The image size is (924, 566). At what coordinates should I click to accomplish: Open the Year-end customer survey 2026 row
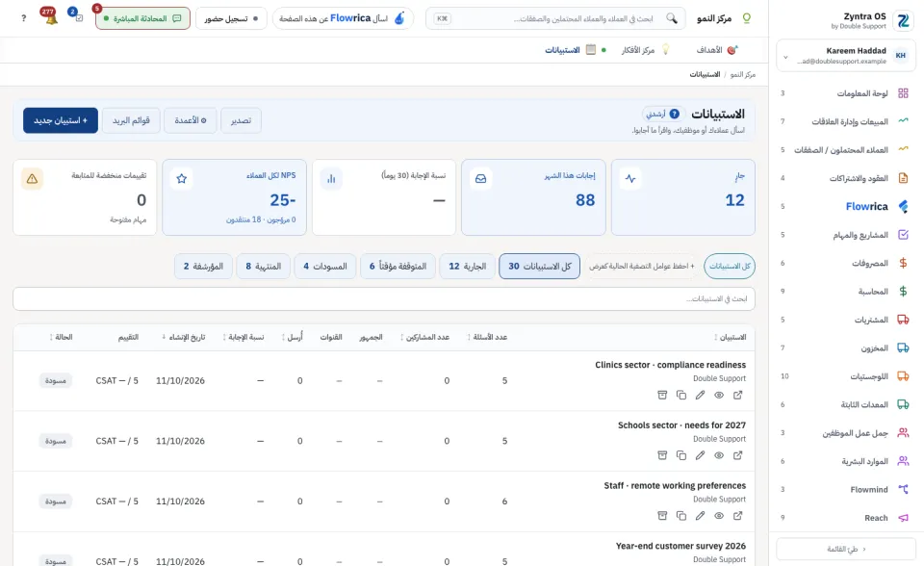(680, 546)
